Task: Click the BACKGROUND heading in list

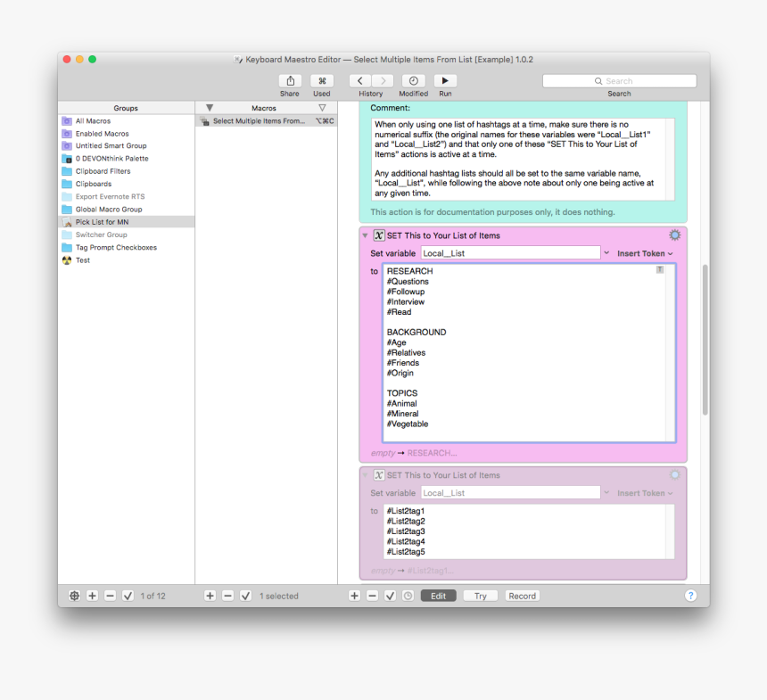Action: 416,332
